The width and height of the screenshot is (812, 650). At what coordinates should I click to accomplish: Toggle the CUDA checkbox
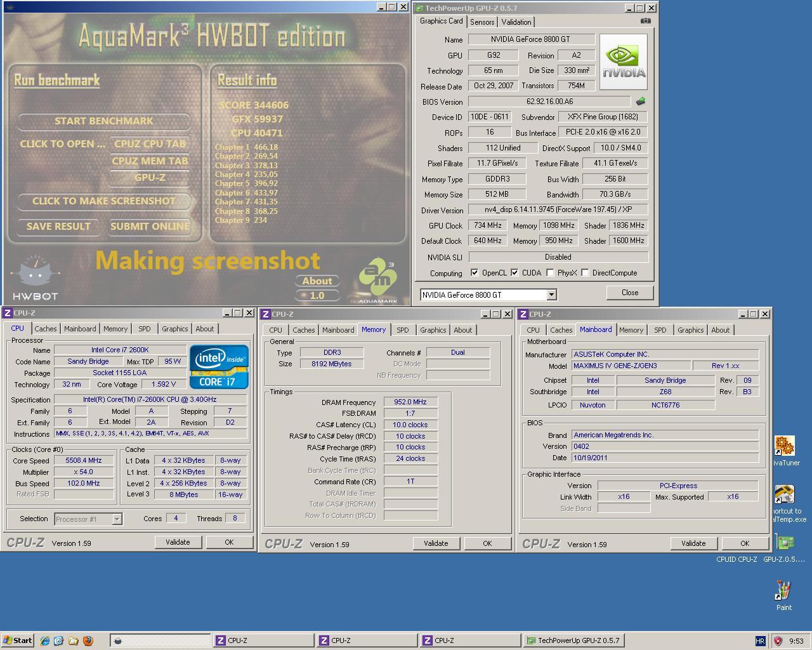[x=514, y=272]
